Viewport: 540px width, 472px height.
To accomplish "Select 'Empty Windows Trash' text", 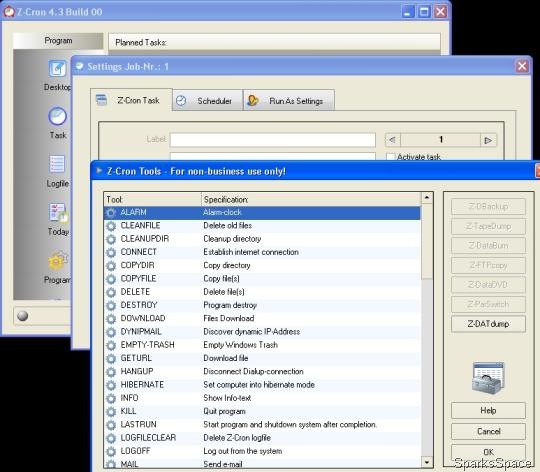I will (x=240, y=345).
